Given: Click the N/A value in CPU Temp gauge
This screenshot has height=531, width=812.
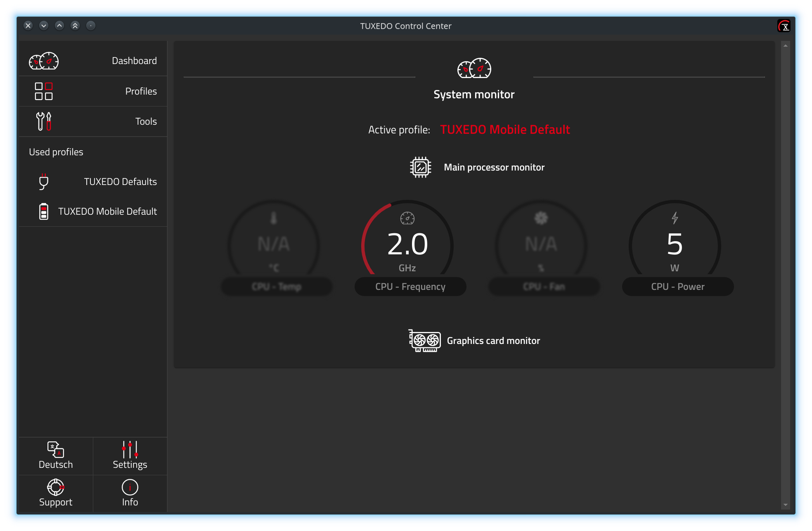Looking at the screenshot, I should click(x=274, y=244).
